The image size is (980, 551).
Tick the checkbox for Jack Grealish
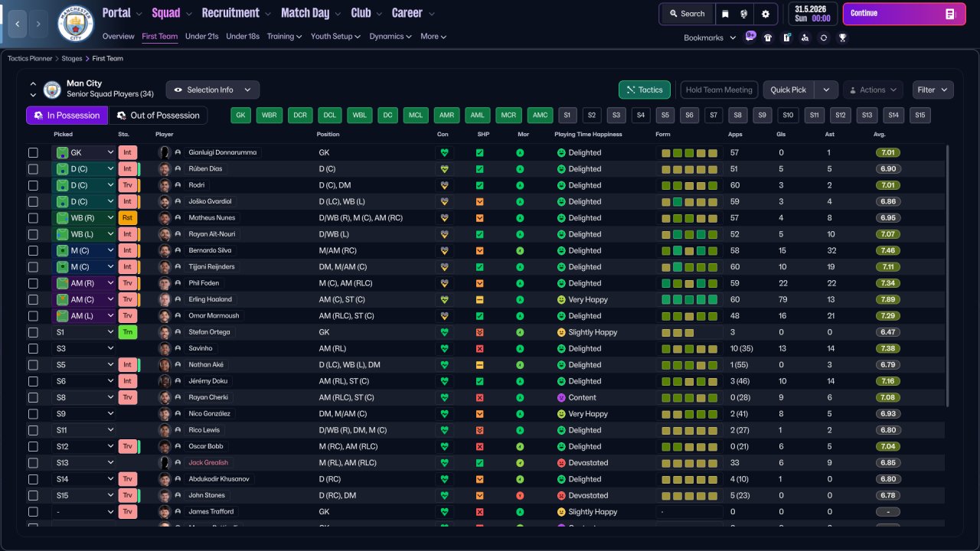click(33, 463)
